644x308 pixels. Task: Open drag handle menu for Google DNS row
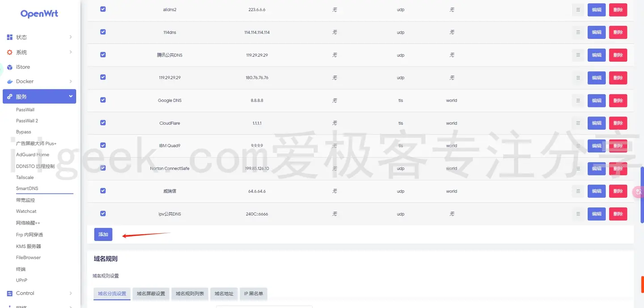pos(578,100)
